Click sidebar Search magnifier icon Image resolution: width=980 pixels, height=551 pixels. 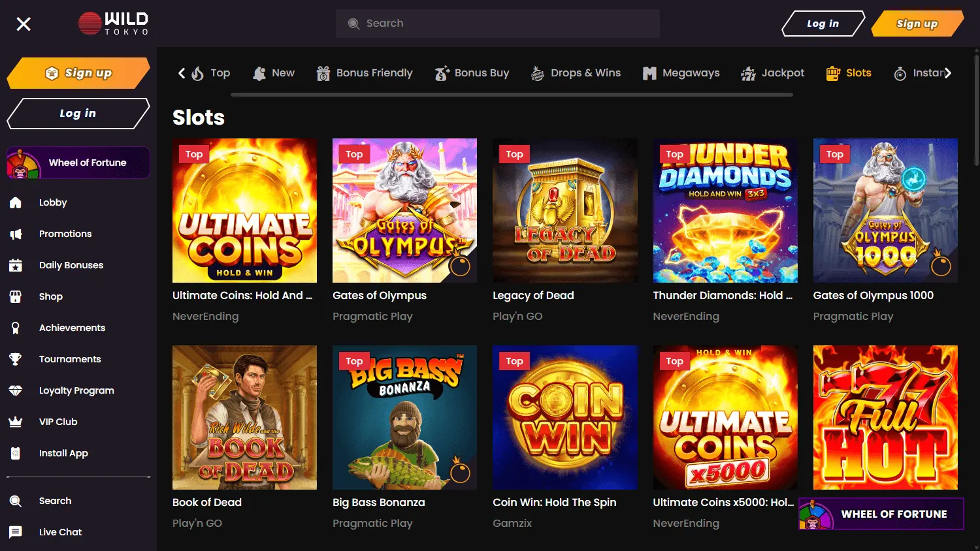(16, 501)
